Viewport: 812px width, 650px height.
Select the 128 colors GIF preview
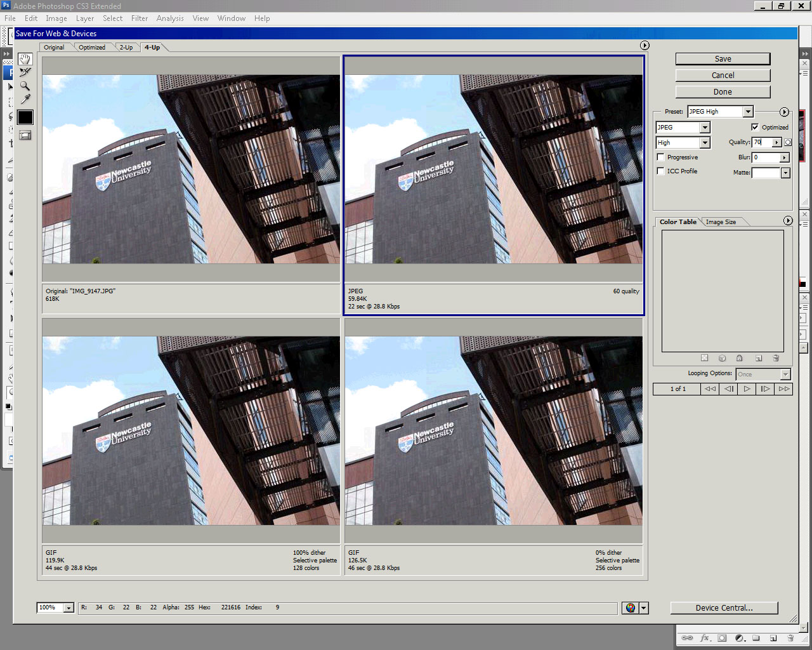[191, 430]
